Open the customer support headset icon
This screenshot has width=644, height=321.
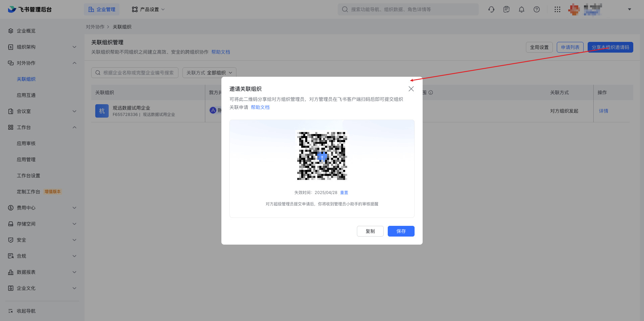pyautogui.click(x=491, y=9)
